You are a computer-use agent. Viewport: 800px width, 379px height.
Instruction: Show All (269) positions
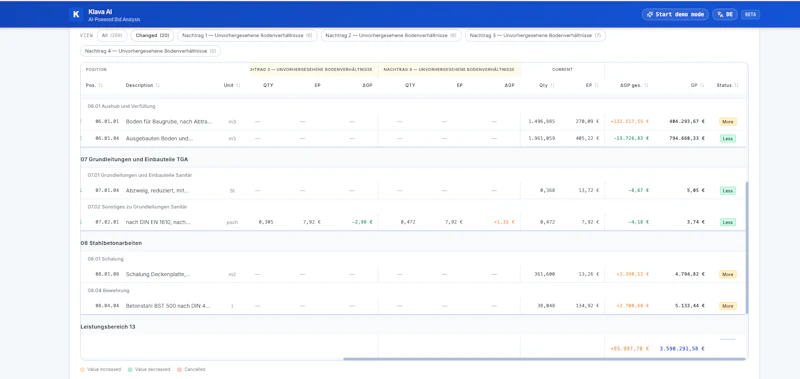tap(112, 36)
